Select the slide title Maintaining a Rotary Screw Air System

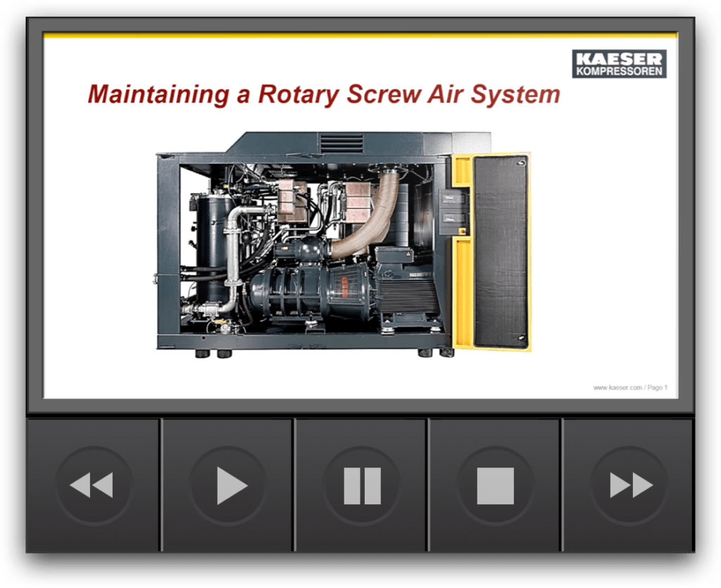(323, 92)
